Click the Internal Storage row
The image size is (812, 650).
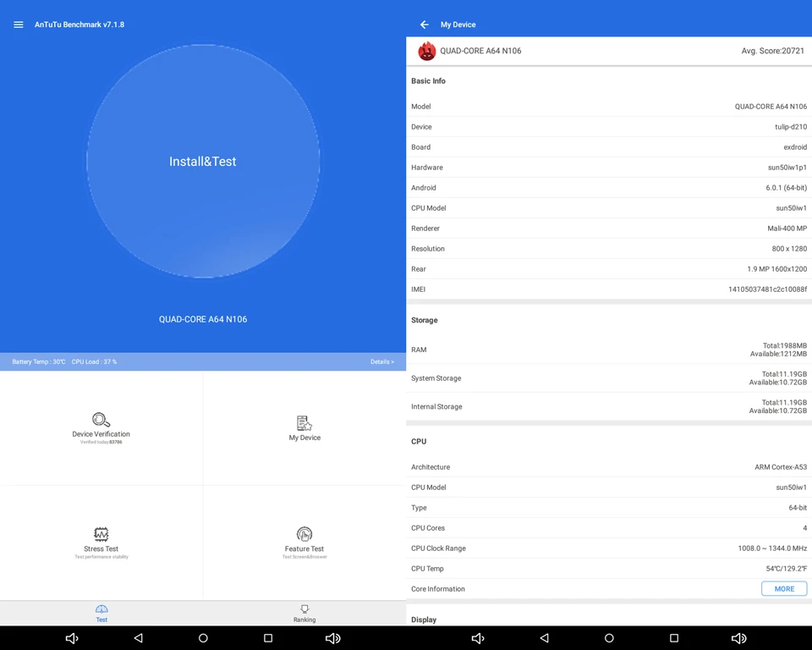point(609,407)
